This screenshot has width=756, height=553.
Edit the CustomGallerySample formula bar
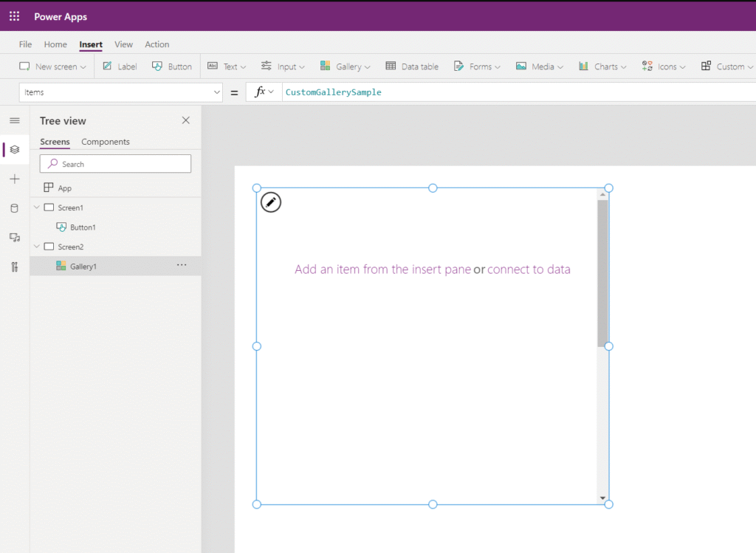click(519, 92)
